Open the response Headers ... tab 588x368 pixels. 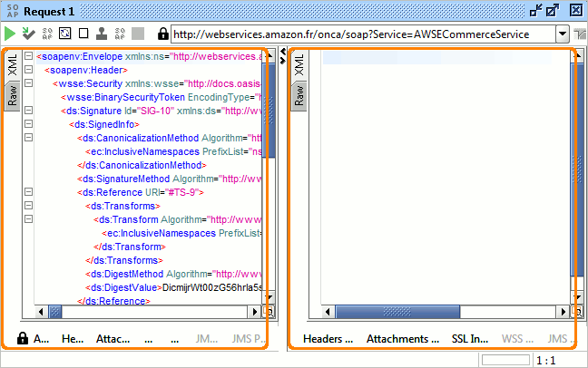coord(328,339)
